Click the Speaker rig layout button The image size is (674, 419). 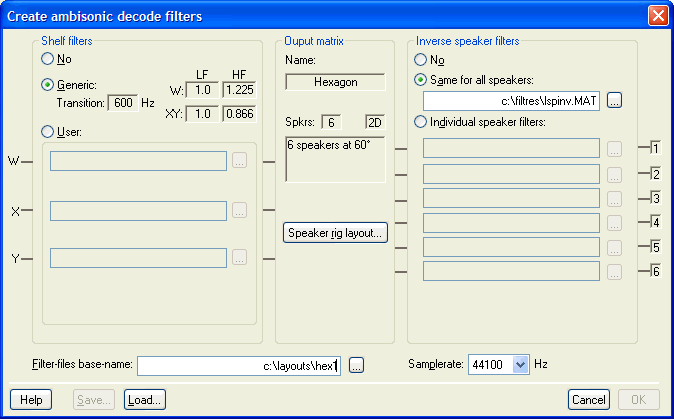pos(335,233)
